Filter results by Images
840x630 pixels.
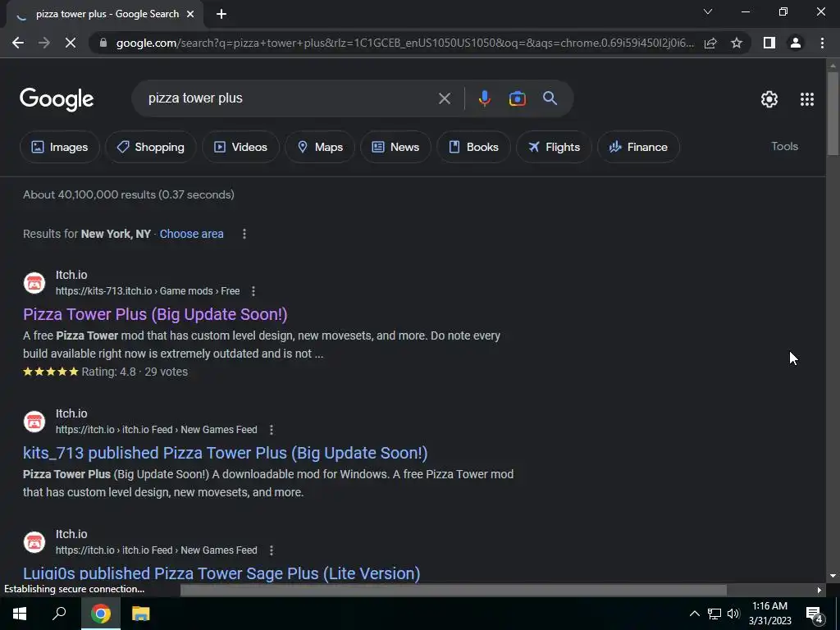pyautogui.click(x=59, y=147)
